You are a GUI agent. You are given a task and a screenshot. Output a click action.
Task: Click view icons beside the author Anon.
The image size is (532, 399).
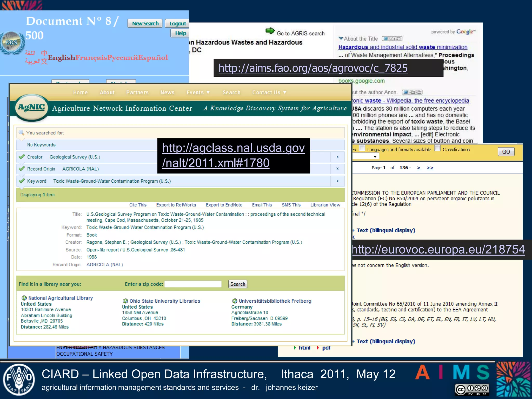(x=412, y=92)
